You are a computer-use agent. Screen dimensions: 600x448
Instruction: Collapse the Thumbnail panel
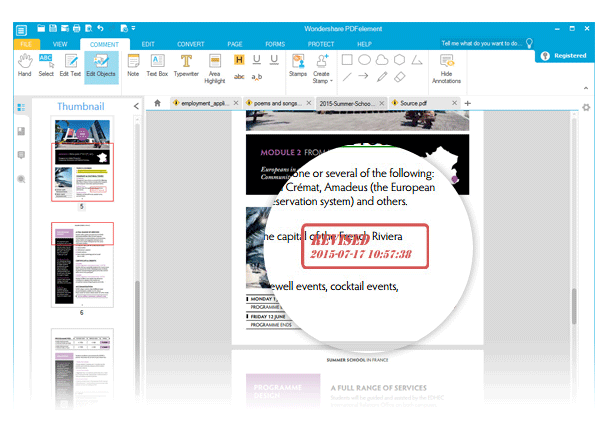(136, 106)
